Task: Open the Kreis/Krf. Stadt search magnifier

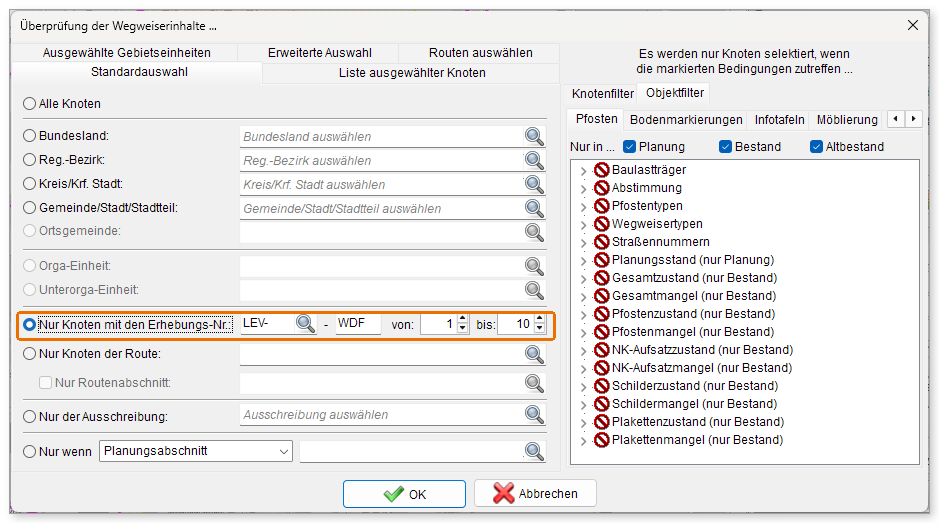Action: (x=534, y=185)
